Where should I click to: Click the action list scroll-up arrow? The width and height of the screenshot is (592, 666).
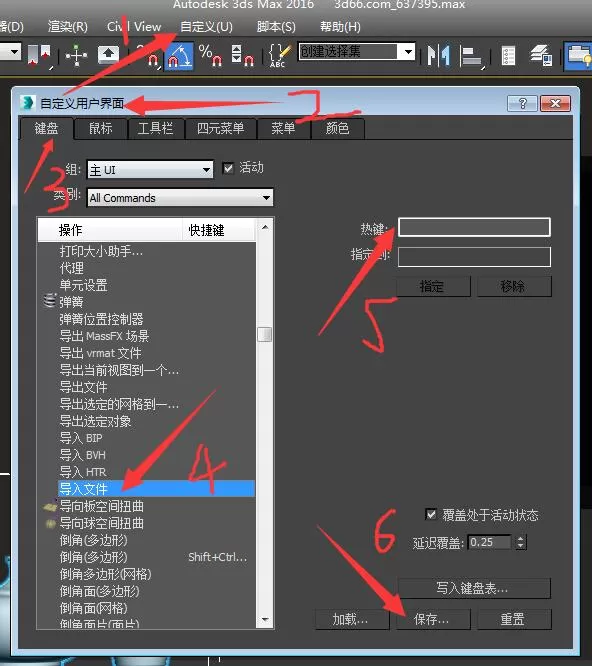pos(265,227)
